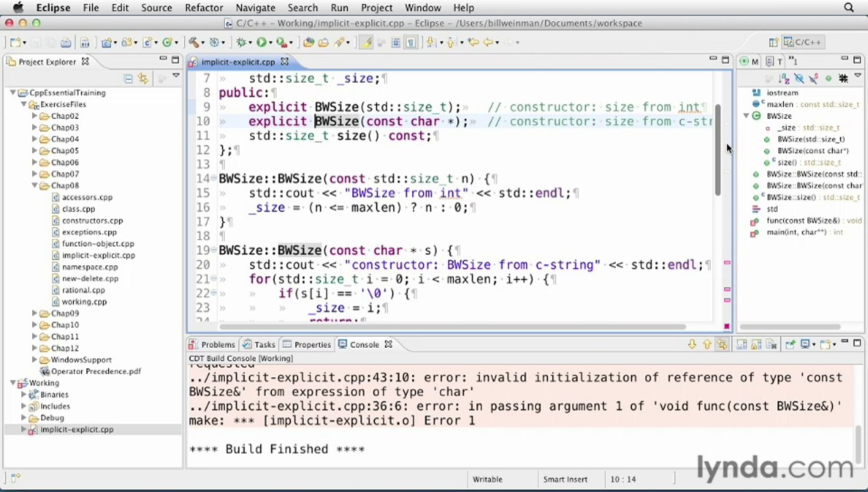Collapse the Chap08 folder
The width and height of the screenshot is (868, 492).
[35, 185]
